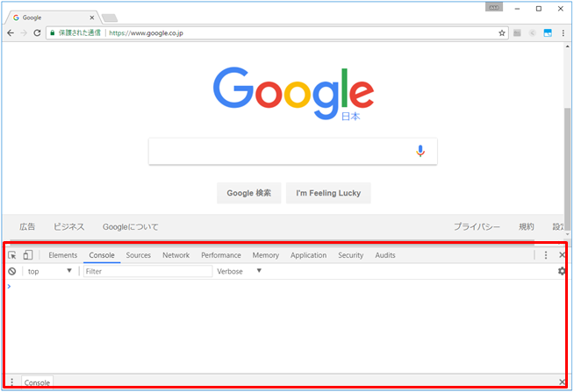Screen dimensions: 574x392
Task: Click the browser forward arrow
Action: (24, 33)
